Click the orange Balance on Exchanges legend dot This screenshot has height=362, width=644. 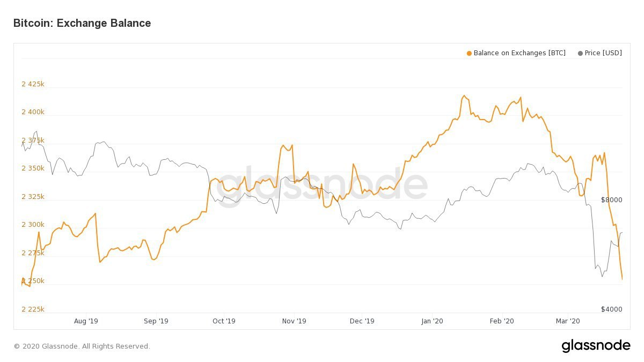[469, 53]
